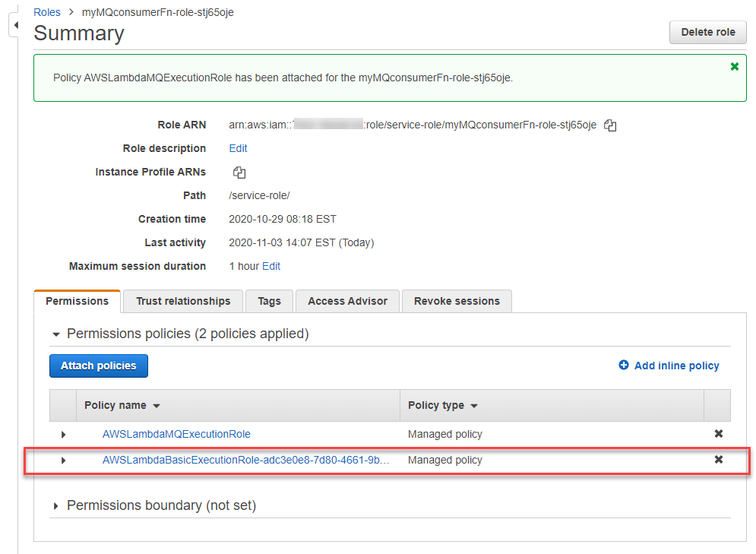The height and width of the screenshot is (554, 756).
Task: Expand the AWSLambdaMQExecutionRole policy row
Action: click(63, 435)
